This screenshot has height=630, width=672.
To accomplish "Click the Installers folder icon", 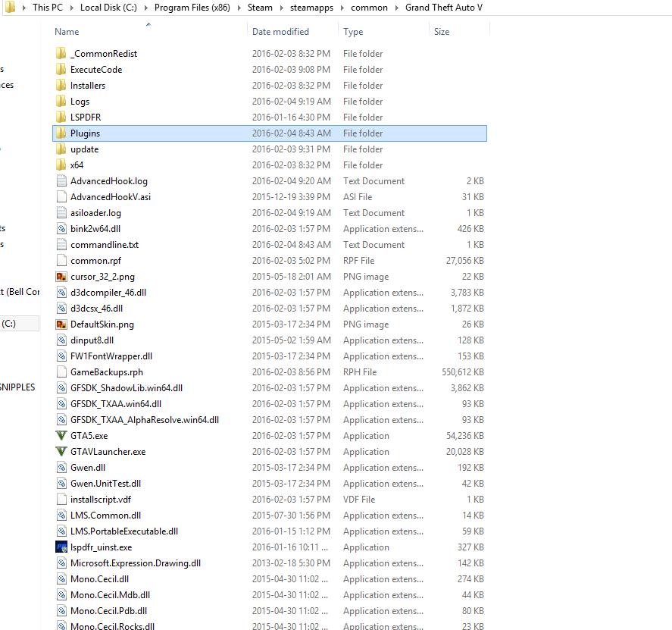I will [61, 86].
